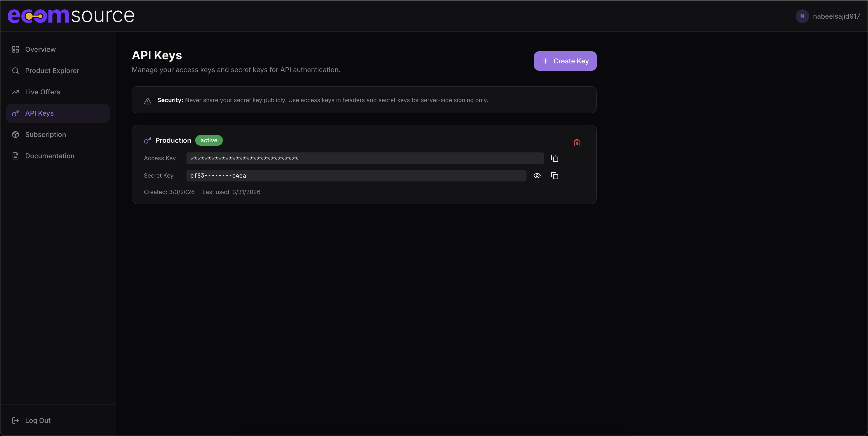This screenshot has height=436, width=868.
Task: Click the Access Key label
Action: click(x=160, y=158)
